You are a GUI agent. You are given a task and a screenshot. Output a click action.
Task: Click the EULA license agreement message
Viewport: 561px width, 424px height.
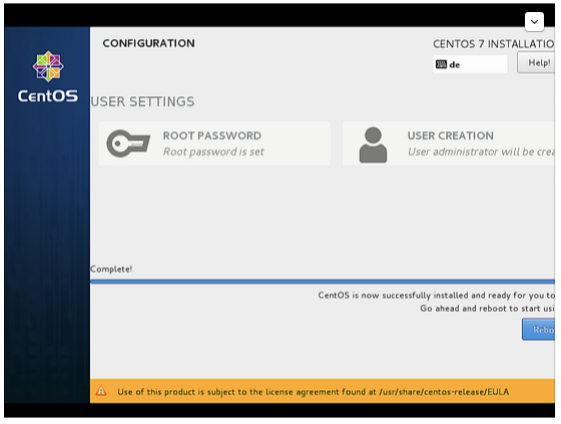(313, 392)
